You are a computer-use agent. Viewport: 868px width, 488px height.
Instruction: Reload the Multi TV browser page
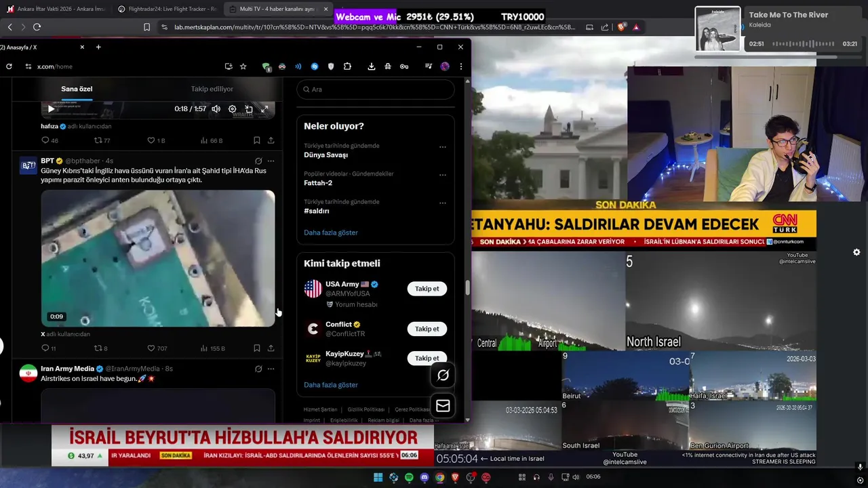[37, 27]
